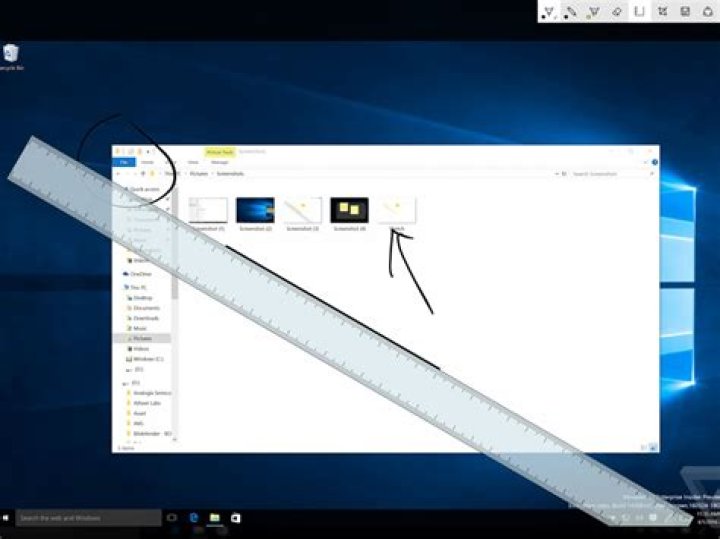Switch to the Home ribbon tab

click(147, 162)
